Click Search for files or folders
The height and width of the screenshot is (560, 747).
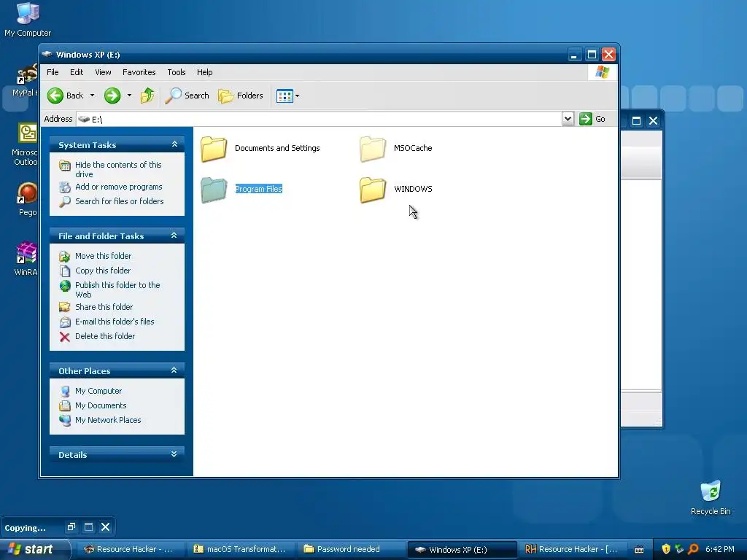tap(119, 201)
